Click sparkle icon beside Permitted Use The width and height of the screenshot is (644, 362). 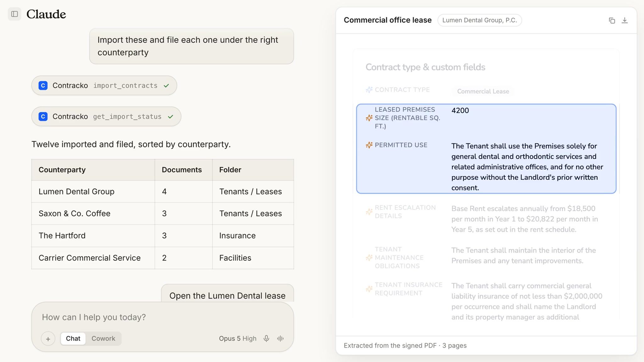369,145
